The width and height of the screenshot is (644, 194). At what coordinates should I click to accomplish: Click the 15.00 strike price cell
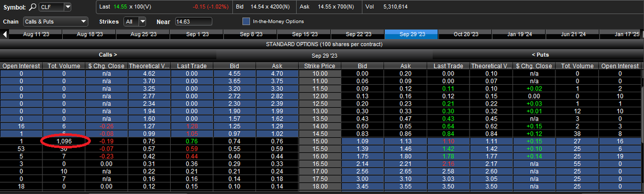point(319,141)
